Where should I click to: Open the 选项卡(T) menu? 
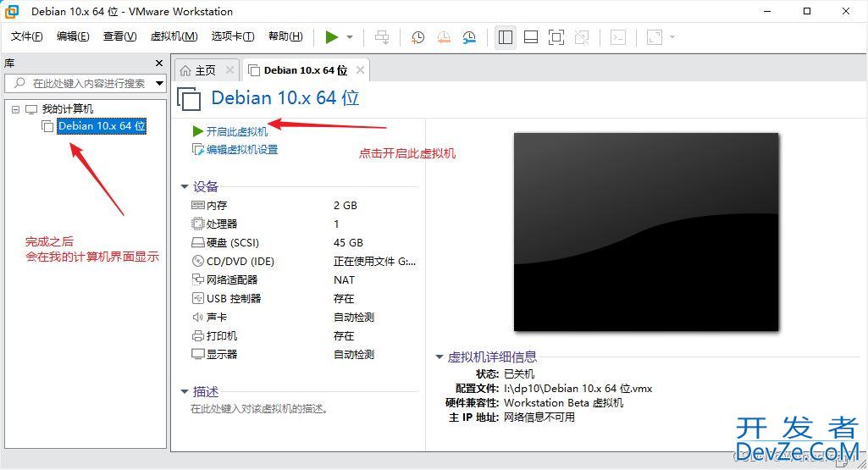coord(233,36)
